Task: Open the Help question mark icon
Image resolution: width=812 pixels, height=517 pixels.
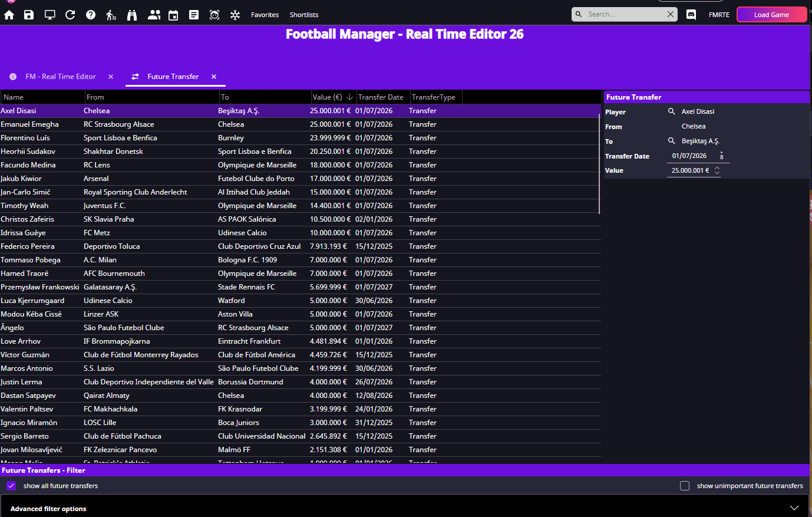Action: pyautogui.click(x=91, y=15)
